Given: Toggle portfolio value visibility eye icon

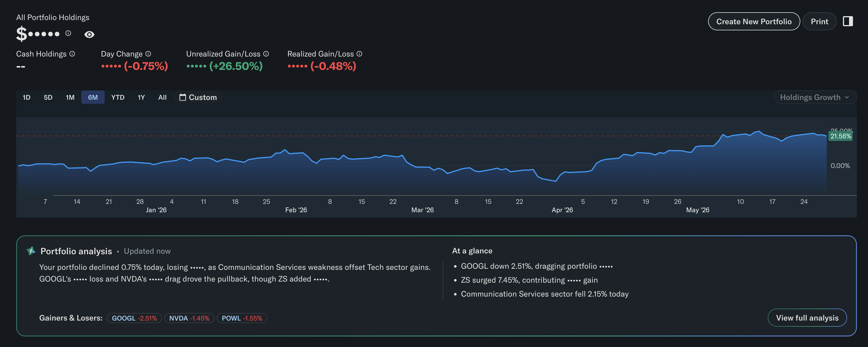Looking at the screenshot, I should tap(89, 34).
